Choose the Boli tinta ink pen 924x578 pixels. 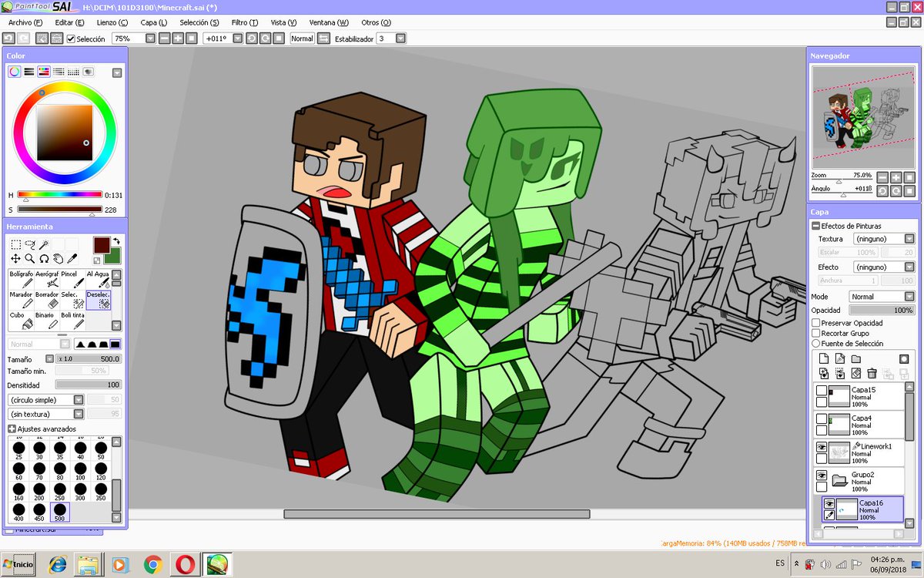coord(73,321)
